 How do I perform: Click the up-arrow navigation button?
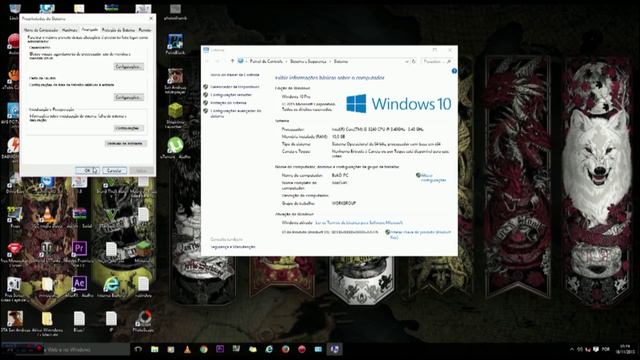pos(232,61)
